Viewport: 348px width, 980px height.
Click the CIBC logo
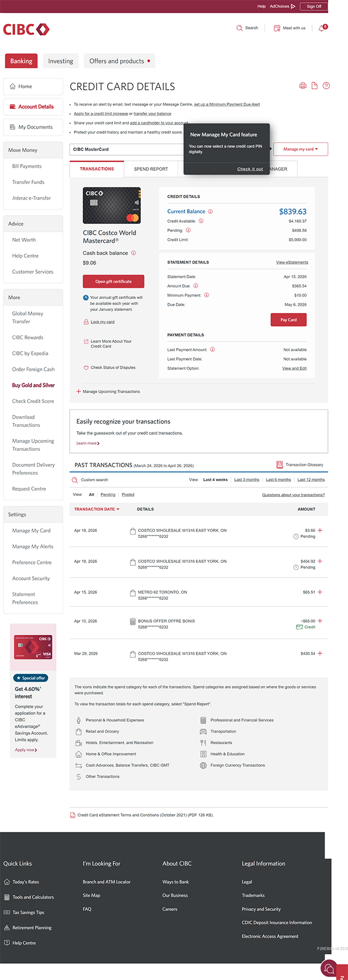[x=26, y=29]
